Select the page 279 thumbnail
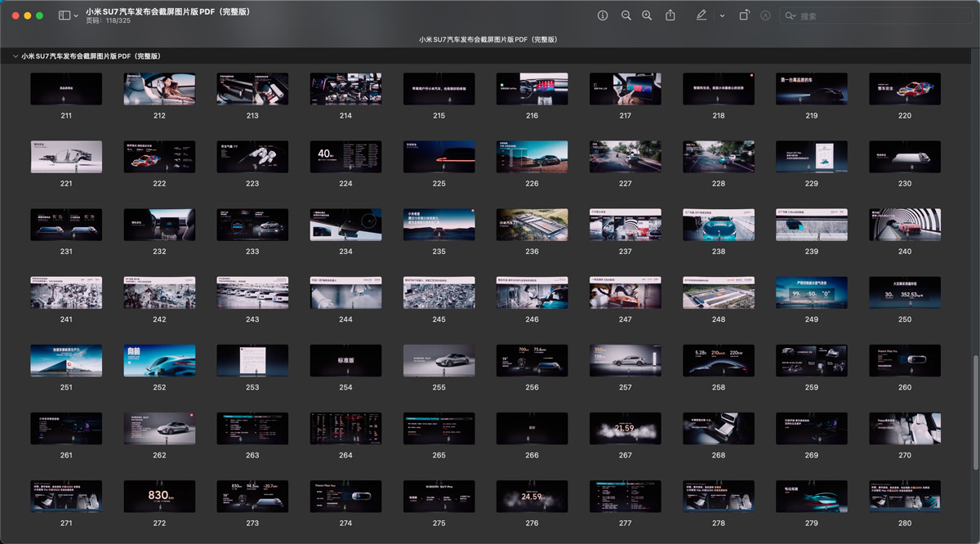980x544 pixels. pyautogui.click(x=812, y=496)
